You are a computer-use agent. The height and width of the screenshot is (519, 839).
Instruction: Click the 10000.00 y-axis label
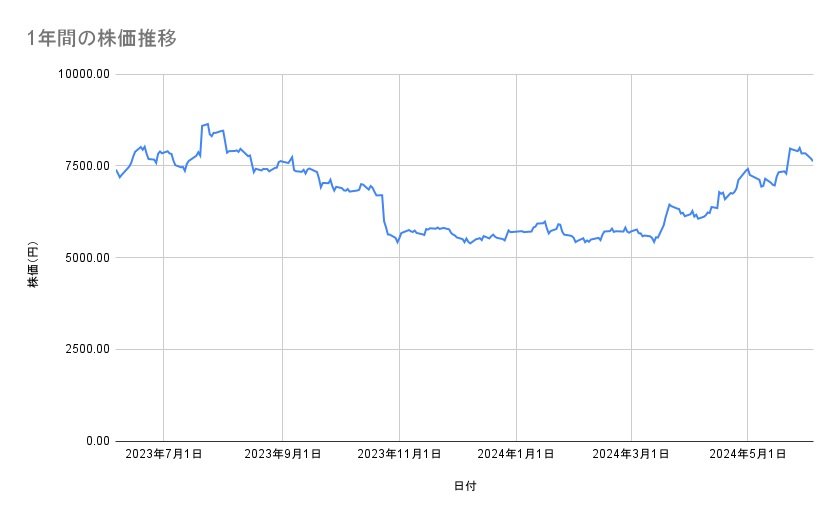[x=83, y=74]
